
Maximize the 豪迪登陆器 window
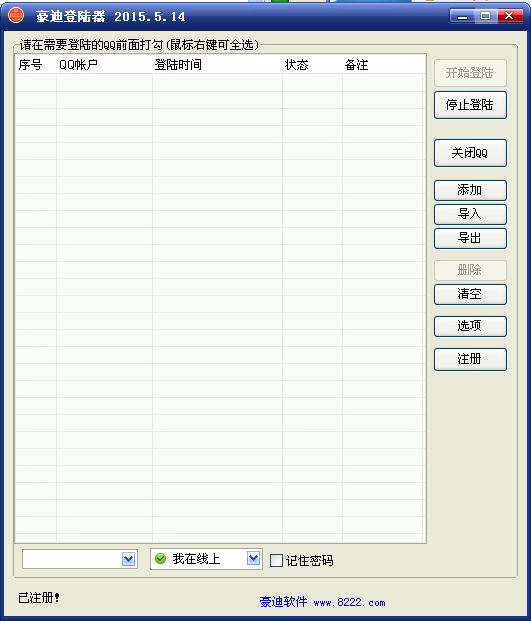(485, 16)
